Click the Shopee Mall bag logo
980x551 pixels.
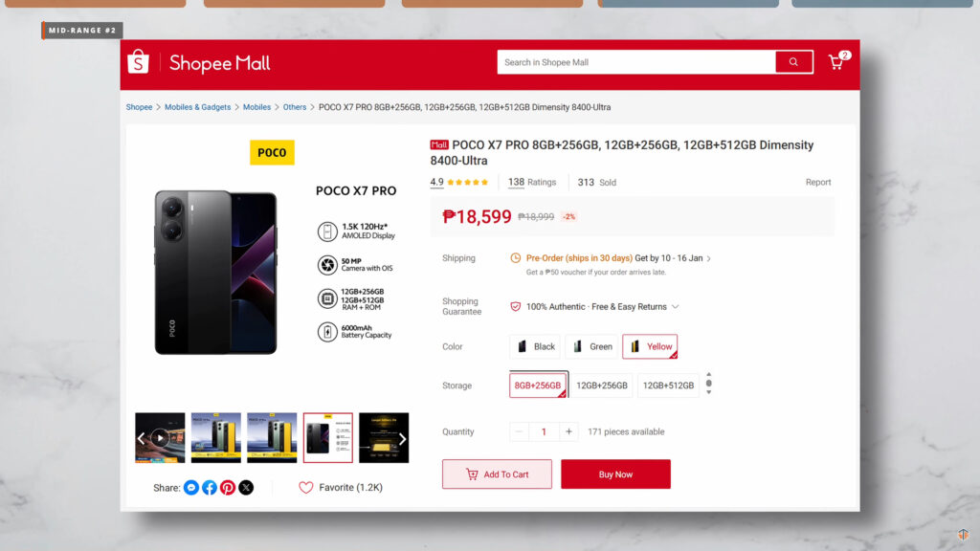pyautogui.click(x=139, y=62)
